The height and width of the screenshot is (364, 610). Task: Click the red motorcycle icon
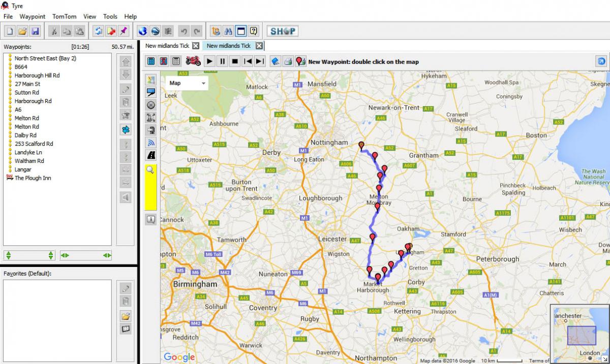click(x=193, y=61)
